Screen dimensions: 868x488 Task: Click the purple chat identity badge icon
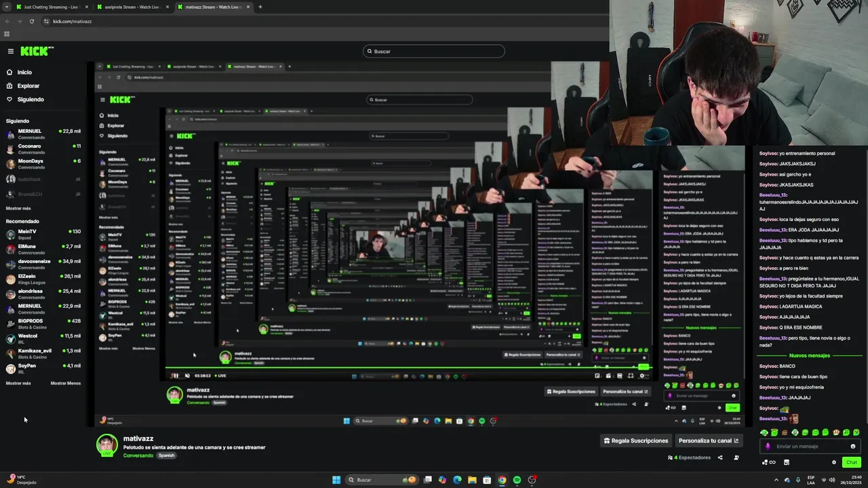pos(768,446)
